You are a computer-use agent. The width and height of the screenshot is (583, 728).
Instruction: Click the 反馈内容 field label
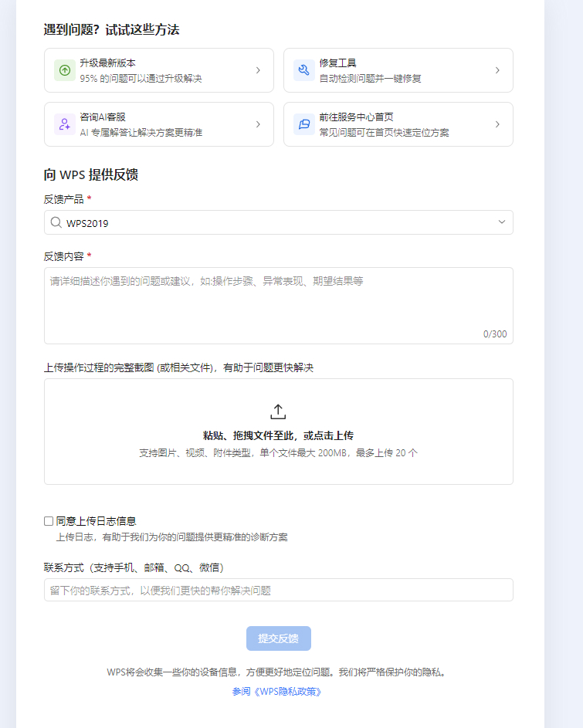coord(63,256)
